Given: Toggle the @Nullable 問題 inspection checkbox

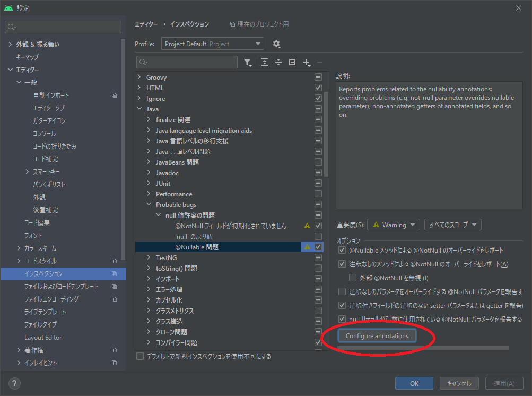Looking at the screenshot, I should pyautogui.click(x=318, y=246).
